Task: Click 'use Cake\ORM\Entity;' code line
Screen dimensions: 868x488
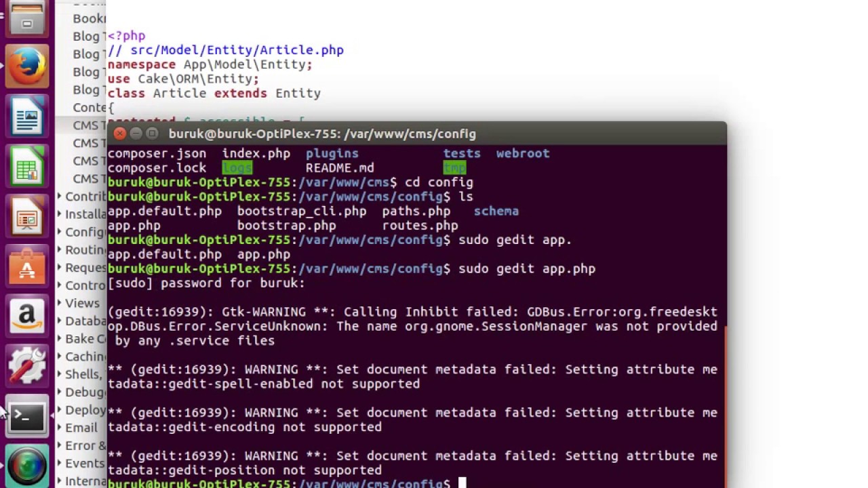Action: tap(183, 79)
